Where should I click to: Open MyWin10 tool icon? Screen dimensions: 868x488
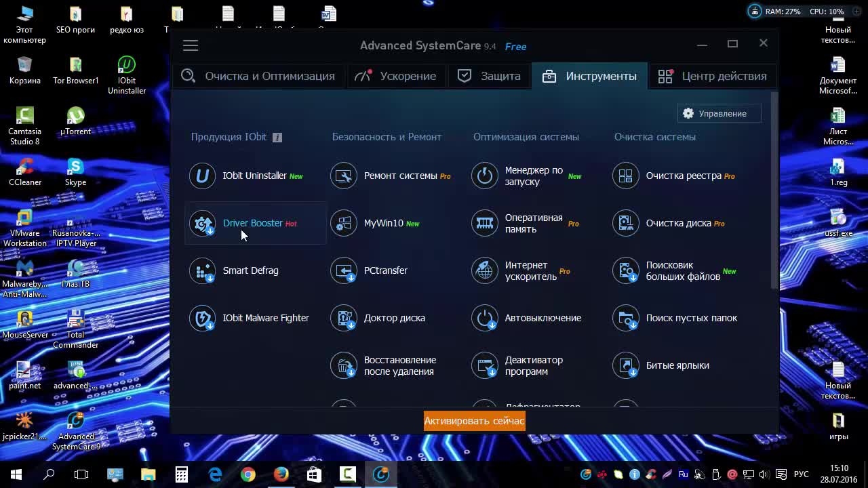click(x=343, y=223)
